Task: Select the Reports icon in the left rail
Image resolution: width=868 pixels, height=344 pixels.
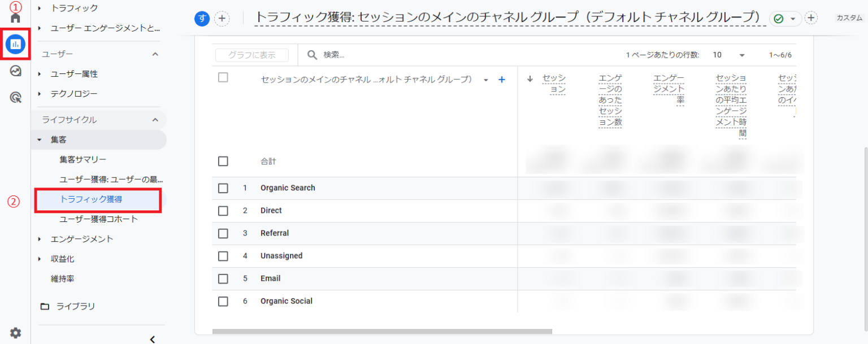Action: click(15, 43)
